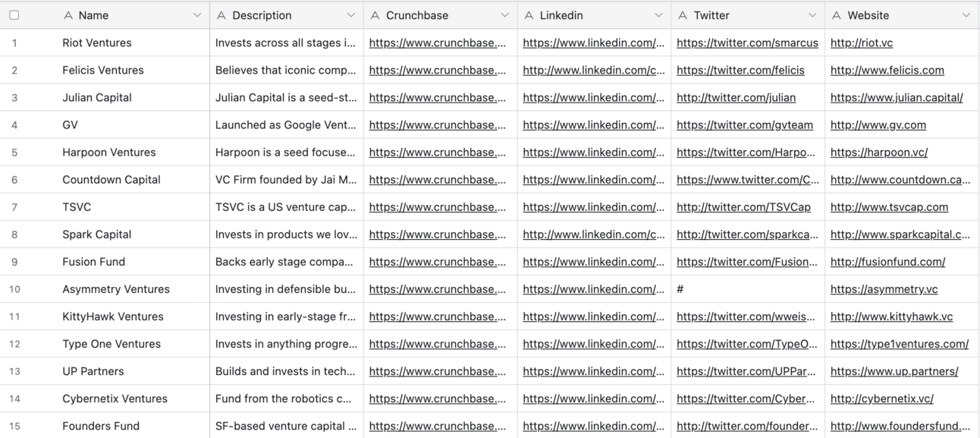This screenshot has width=980, height=438.
Task: Open the Name column dropdown arrow
Action: (x=197, y=15)
